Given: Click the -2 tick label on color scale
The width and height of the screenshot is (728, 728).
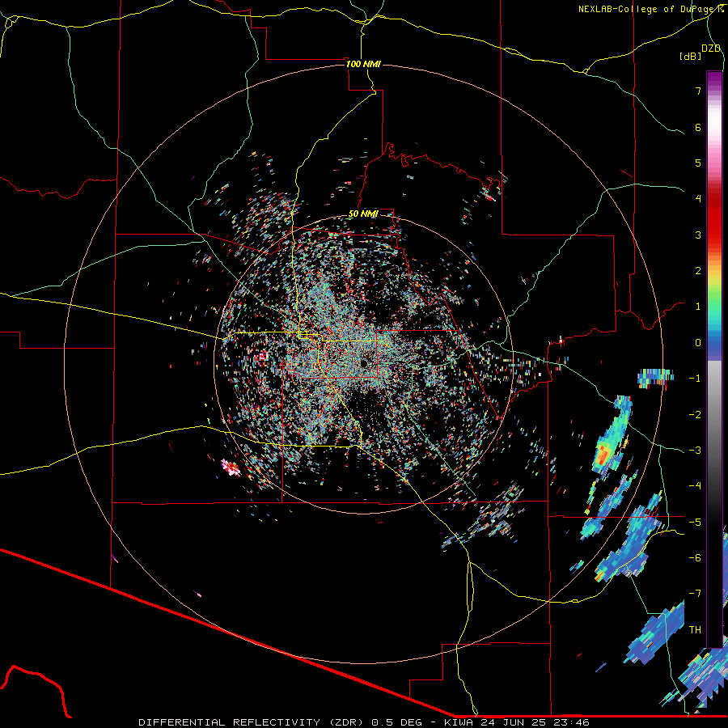Looking at the screenshot, I should pyautogui.click(x=695, y=415).
